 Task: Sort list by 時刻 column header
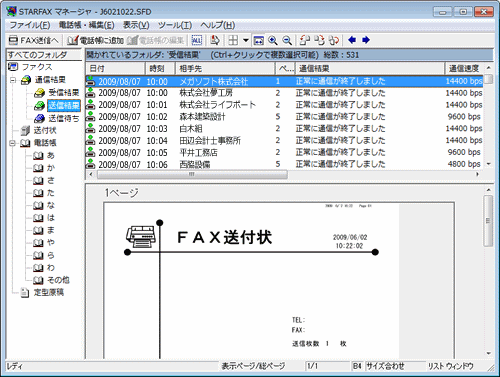(160, 69)
